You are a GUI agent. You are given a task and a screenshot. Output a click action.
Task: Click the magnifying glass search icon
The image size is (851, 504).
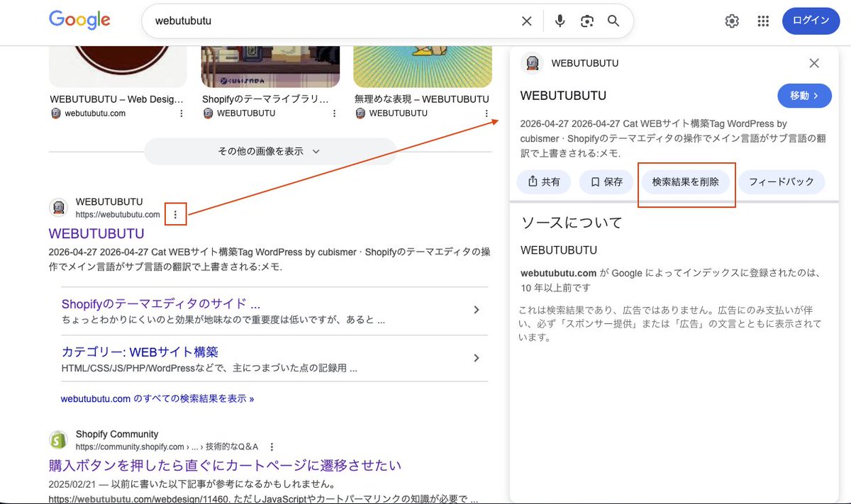tap(613, 21)
